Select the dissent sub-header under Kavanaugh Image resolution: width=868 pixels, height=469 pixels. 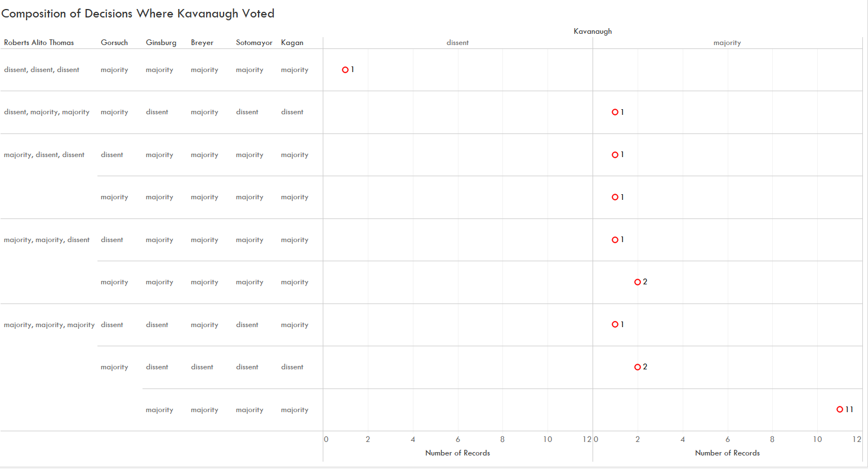click(457, 43)
